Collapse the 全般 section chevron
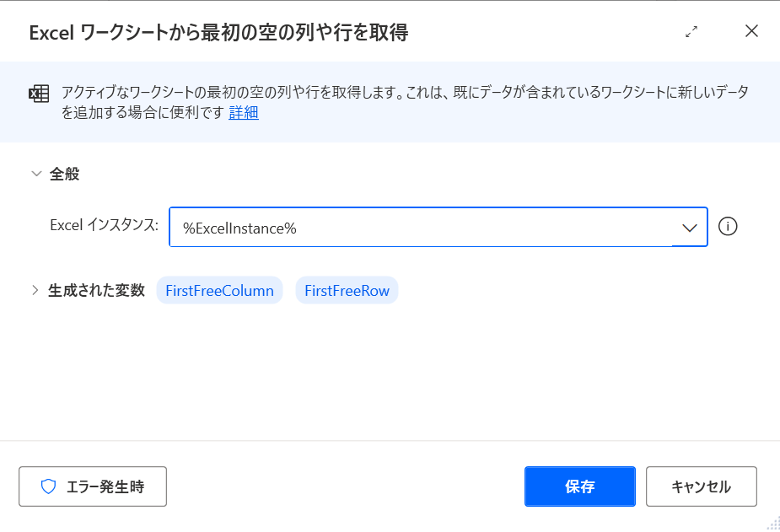780x532 pixels. (35, 174)
